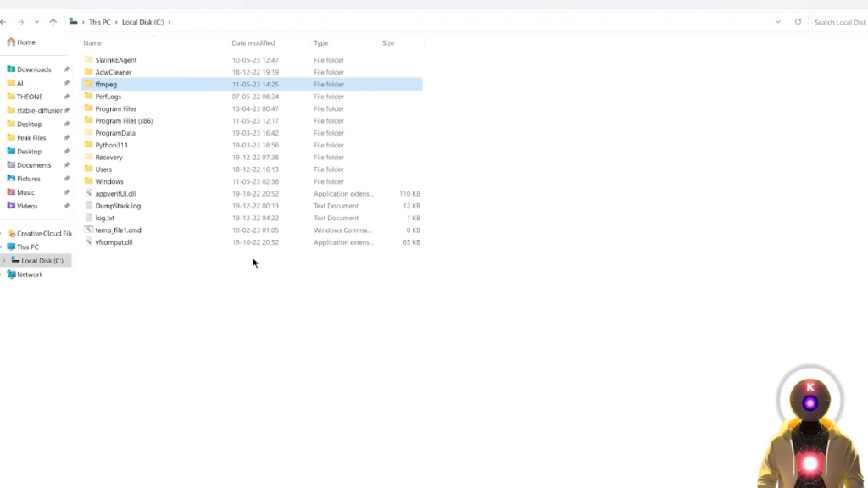Expand Local Disk (C:) tree node arrow
The image size is (868, 488).
click(4, 261)
